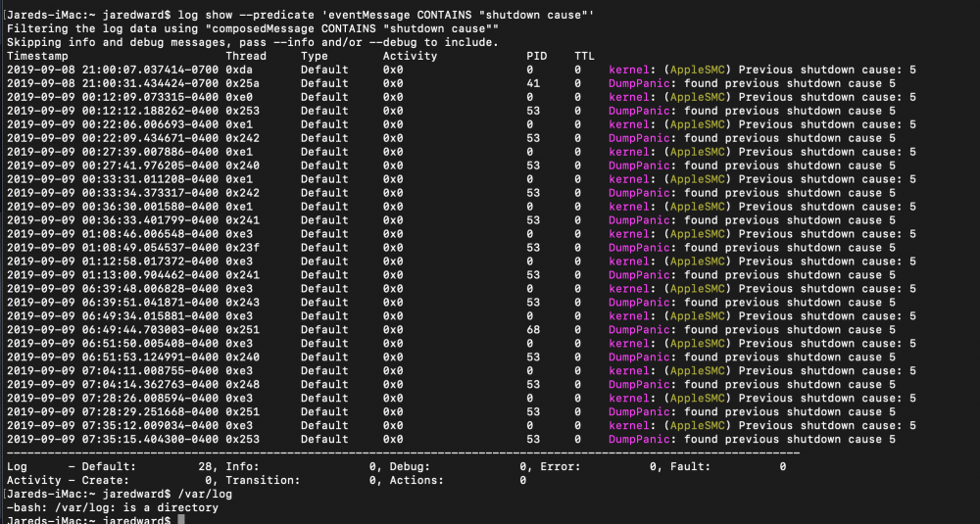Viewport: 980px width, 524px height.
Task: Click timestamp 2019-09-09 07:28:29.251668-0400
Action: click(113, 412)
